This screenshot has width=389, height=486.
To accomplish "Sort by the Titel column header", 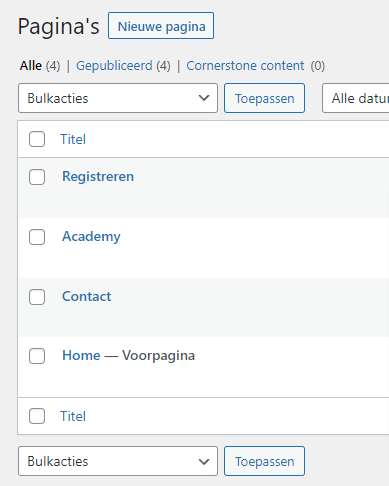I will 73,139.
